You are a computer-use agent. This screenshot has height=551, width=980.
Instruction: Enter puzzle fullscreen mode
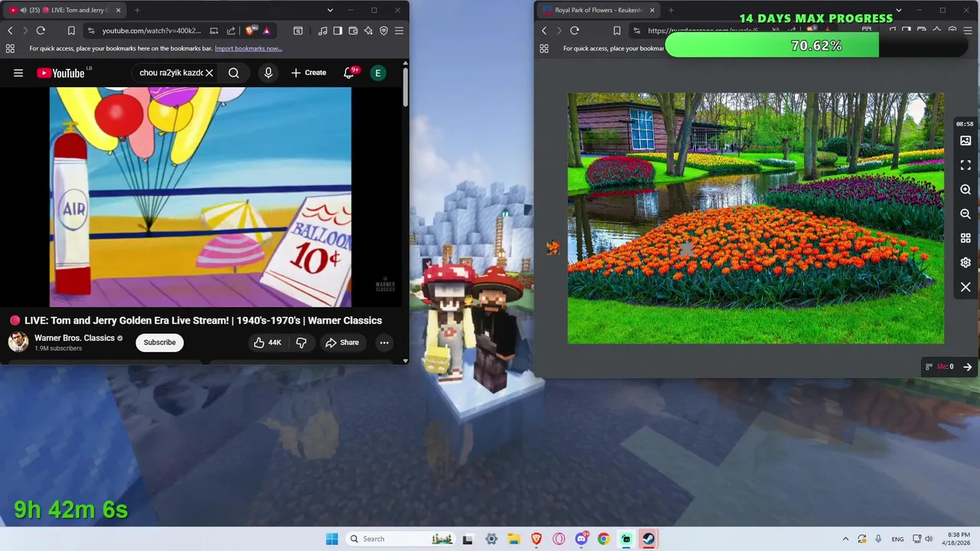coord(965,165)
